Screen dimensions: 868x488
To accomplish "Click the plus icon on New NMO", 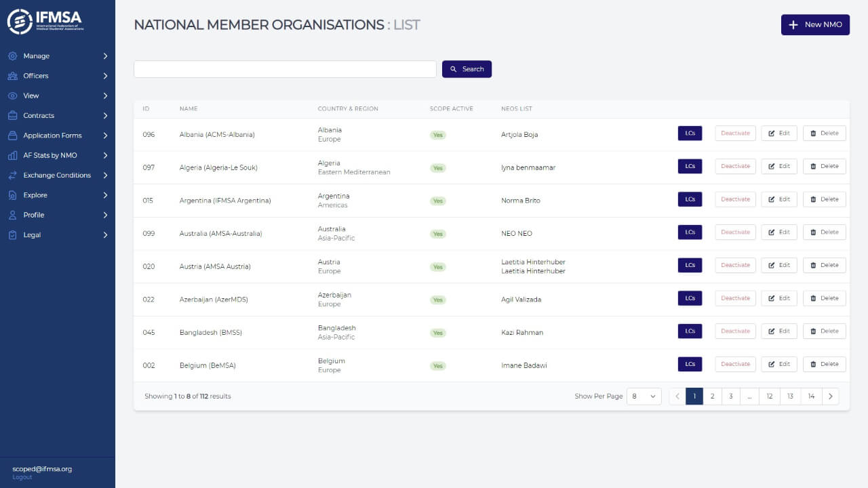I will pos(793,25).
